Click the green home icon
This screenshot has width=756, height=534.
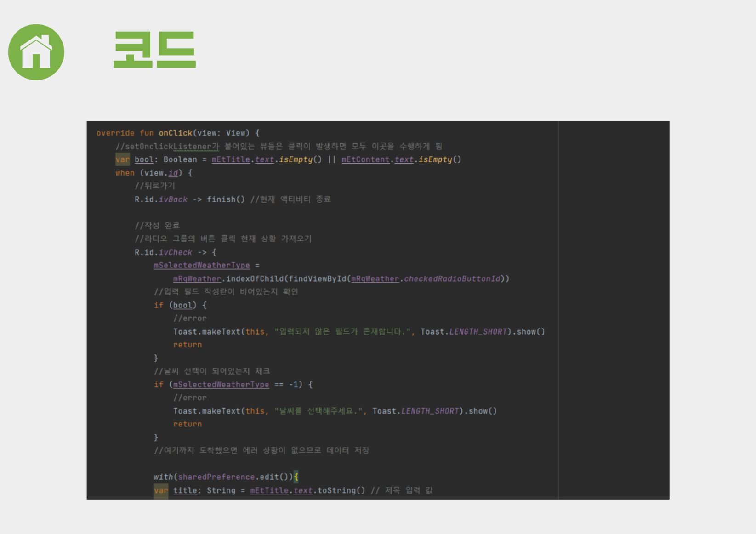click(x=36, y=52)
